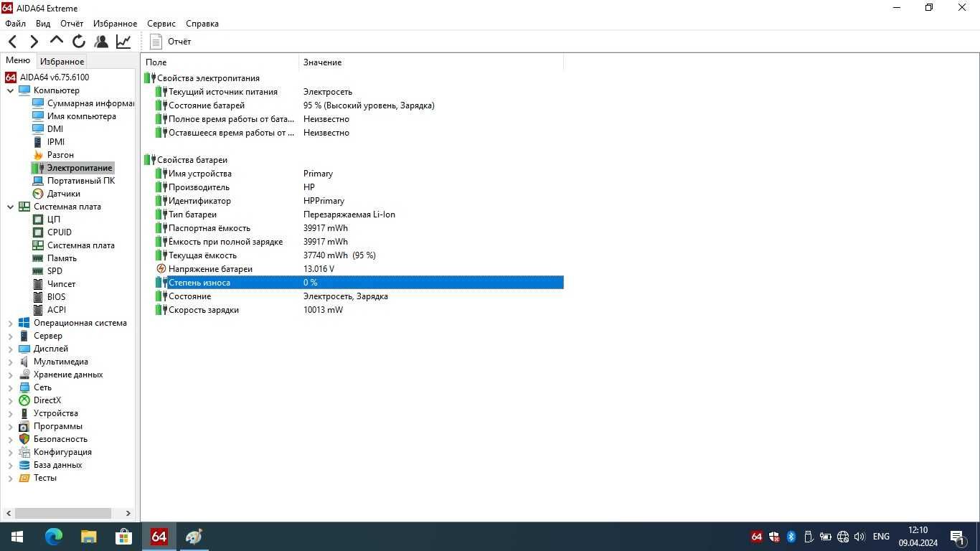Open the graph chart toolbar icon

pyautogui.click(x=123, y=42)
